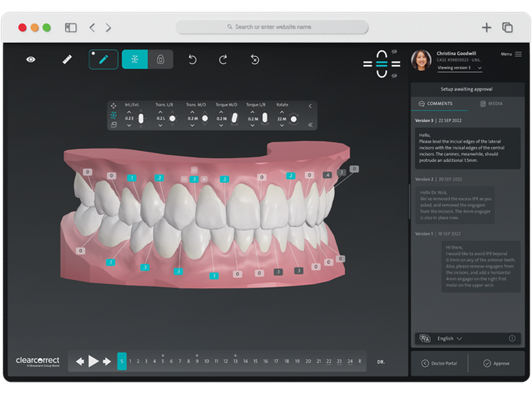
Task: Toggle upper arch hidden-eye icon
Action: point(394,52)
